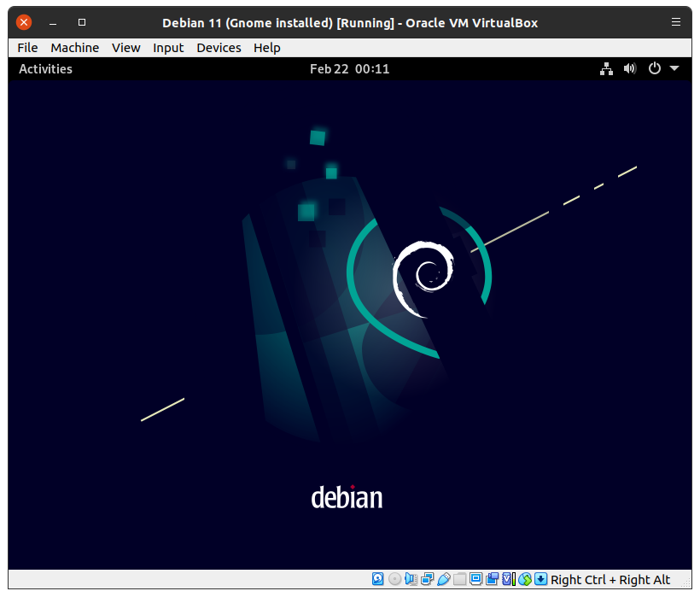Click the keyboard capture arrow indicator
Screen dimensions: 700x597
click(x=540, y=579)
